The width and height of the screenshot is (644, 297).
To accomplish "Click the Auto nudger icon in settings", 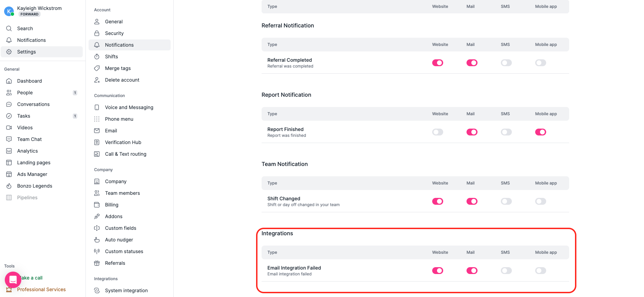I will (x=97, y=240).
